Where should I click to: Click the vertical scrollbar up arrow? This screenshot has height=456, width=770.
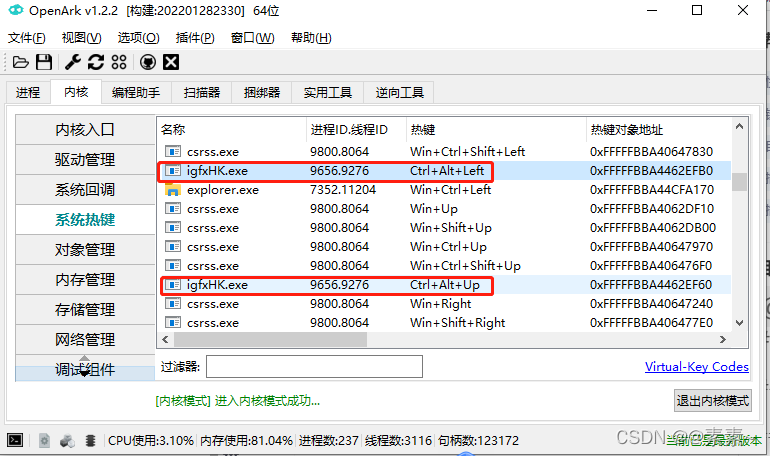pyautogui.click(x=740, y=127)
